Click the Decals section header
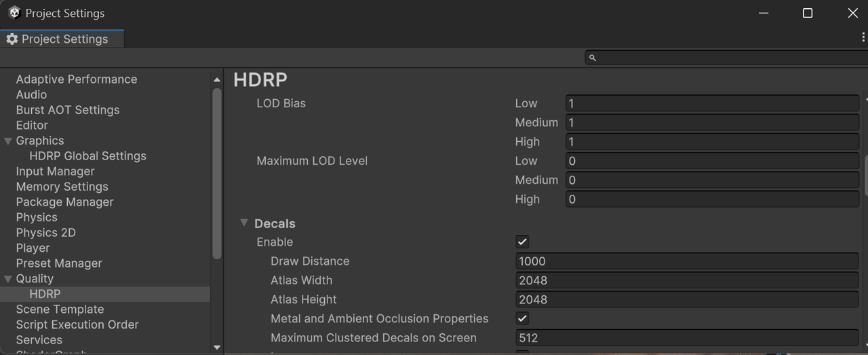868x355 pixels. pos(275,223)
